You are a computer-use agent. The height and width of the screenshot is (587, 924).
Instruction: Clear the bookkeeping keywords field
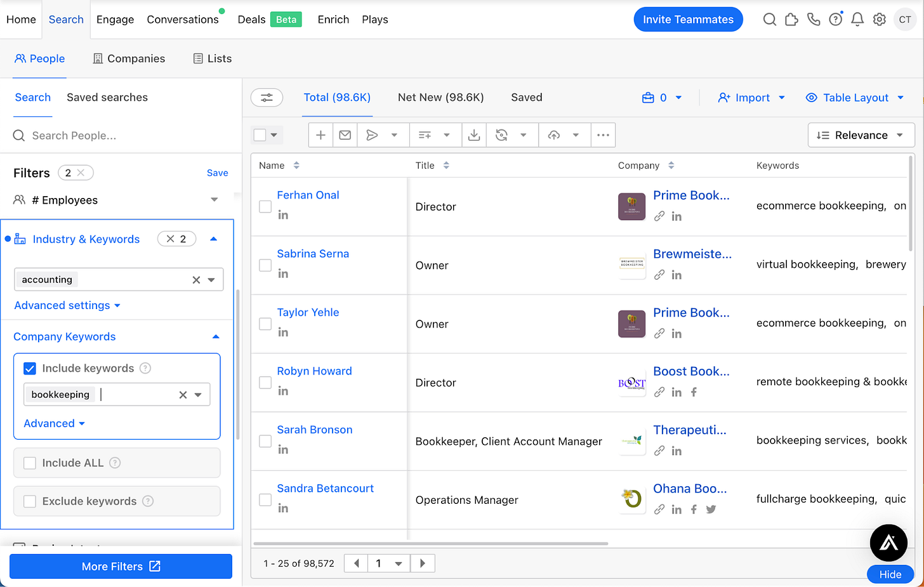[x=183, y=395]
